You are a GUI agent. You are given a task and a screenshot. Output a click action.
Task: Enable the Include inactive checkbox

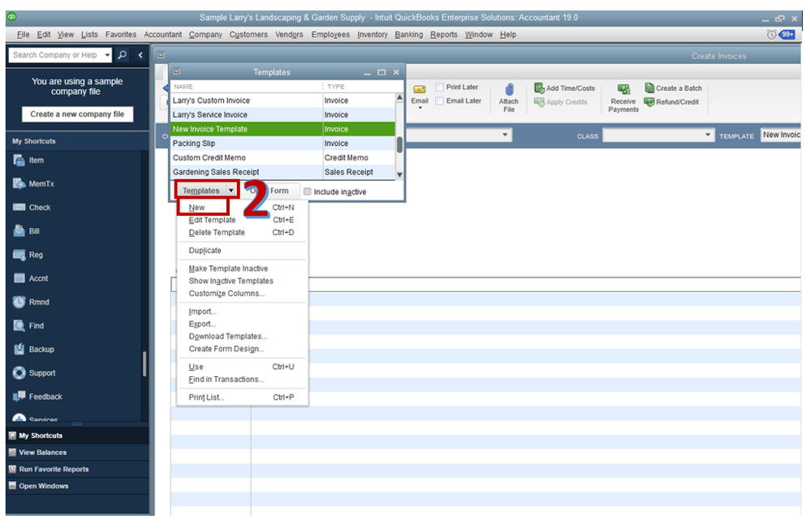click(308, 192)
